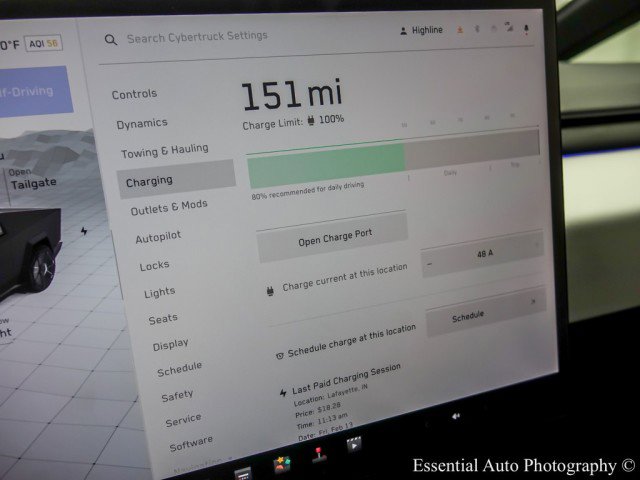640x480 pixels.
Task: Open the Highline driver profile
Action: pos(422,30)
